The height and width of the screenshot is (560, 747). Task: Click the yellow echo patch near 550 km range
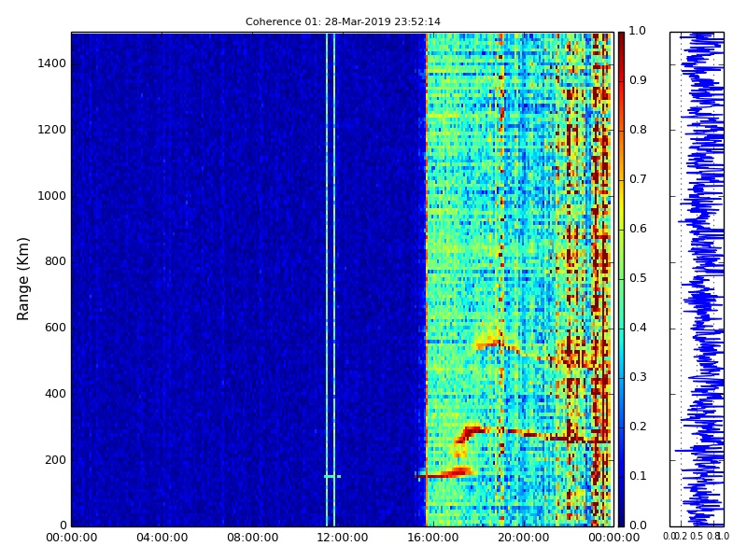pos(488,339)
